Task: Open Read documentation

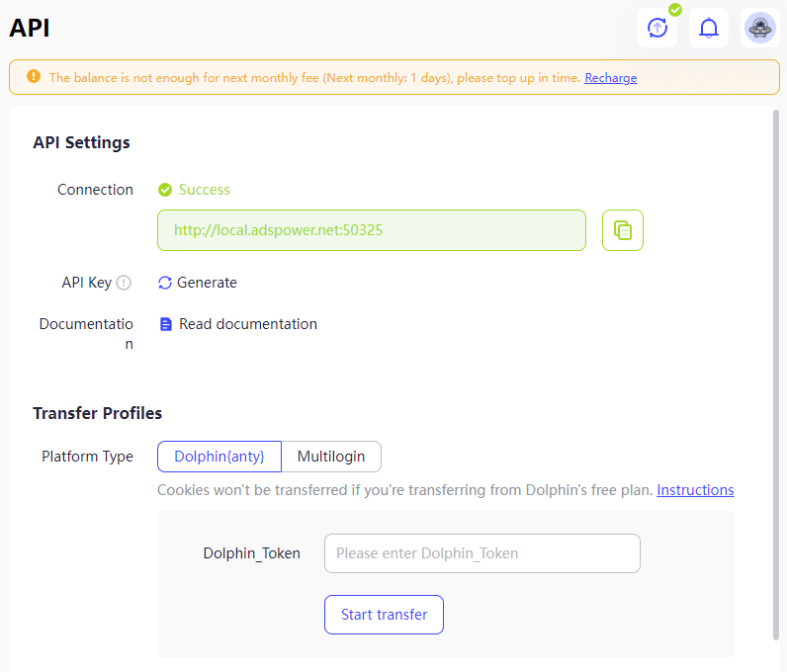Action: pos(248,324)
